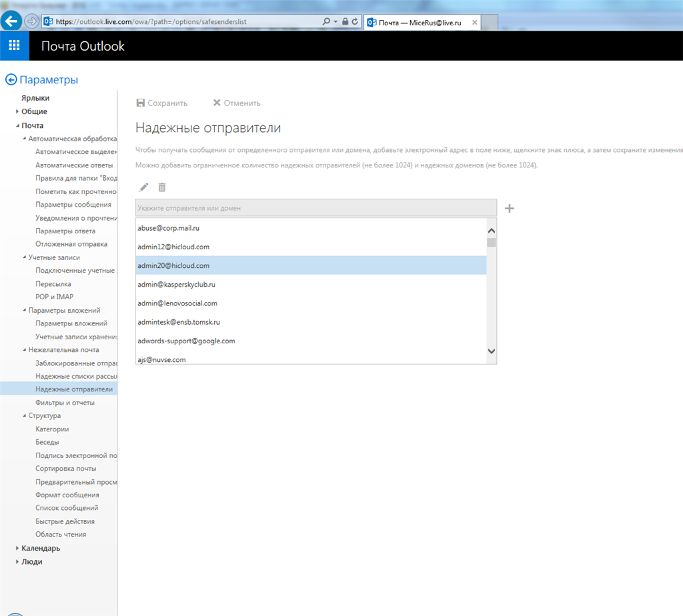This screenshot has height=616, width=683.
Task: Collapse Учетные записи group
Action: click(25, 257)
